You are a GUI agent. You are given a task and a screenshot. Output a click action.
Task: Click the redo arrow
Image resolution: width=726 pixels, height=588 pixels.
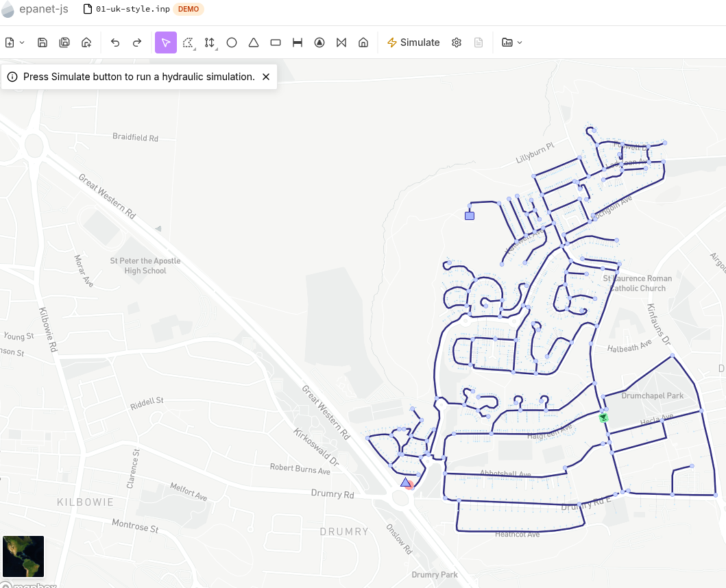click(137, 42)
